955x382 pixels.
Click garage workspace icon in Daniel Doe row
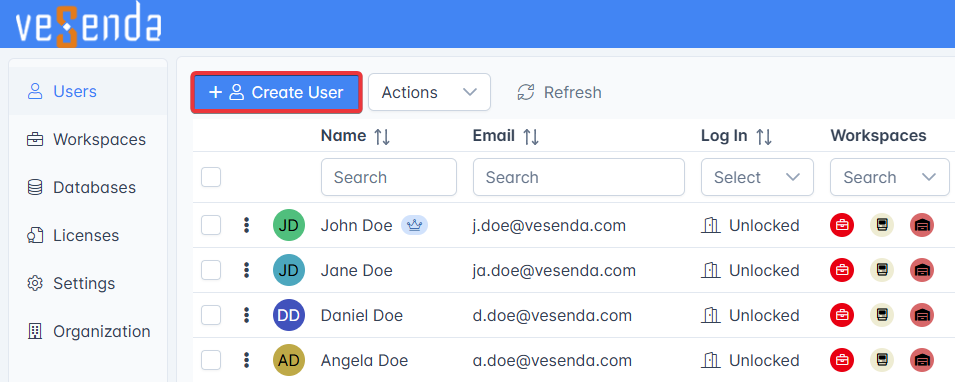(x=922, y=315)
